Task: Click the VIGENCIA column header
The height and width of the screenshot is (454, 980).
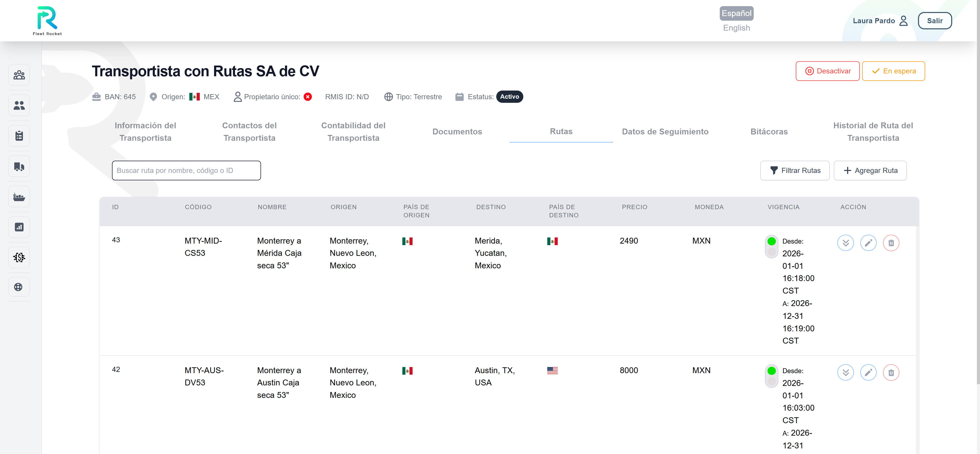Action: [x=783, y=207]
